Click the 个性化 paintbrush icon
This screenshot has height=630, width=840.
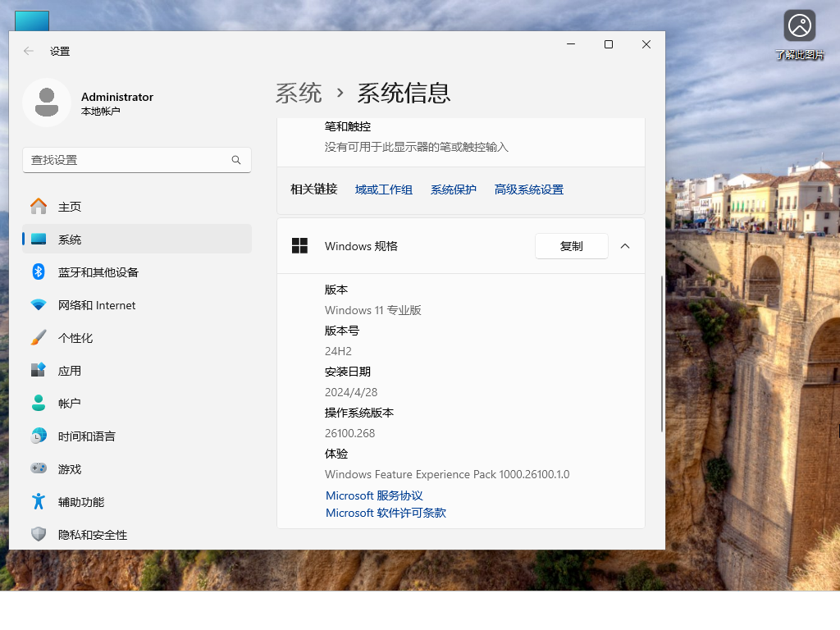coord(38,337)
